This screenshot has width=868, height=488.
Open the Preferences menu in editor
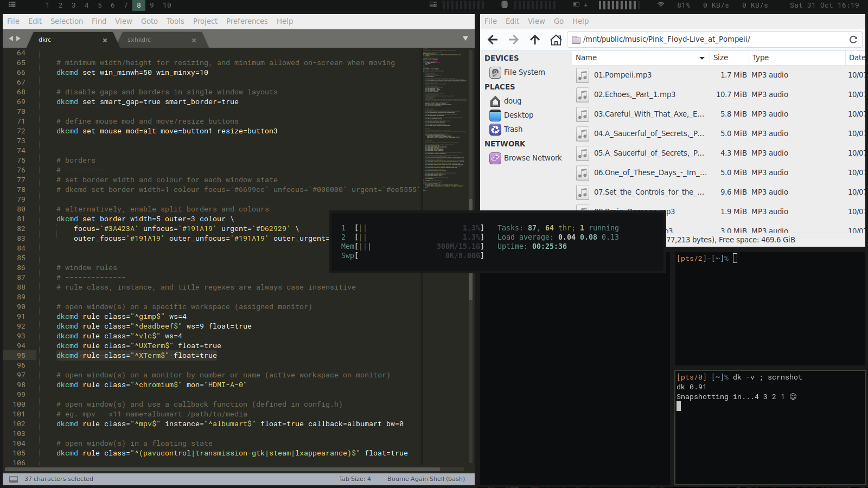247,21
